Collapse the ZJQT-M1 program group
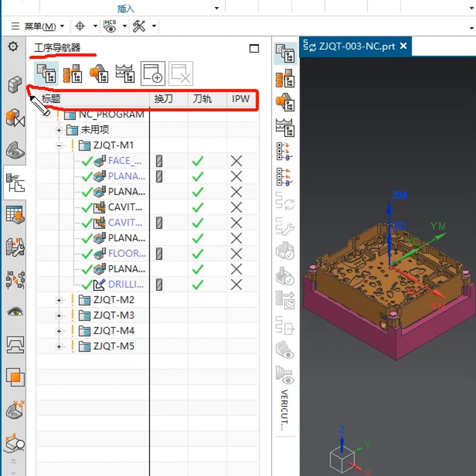The height and width of the screenshot is (476, 476). 59,145
